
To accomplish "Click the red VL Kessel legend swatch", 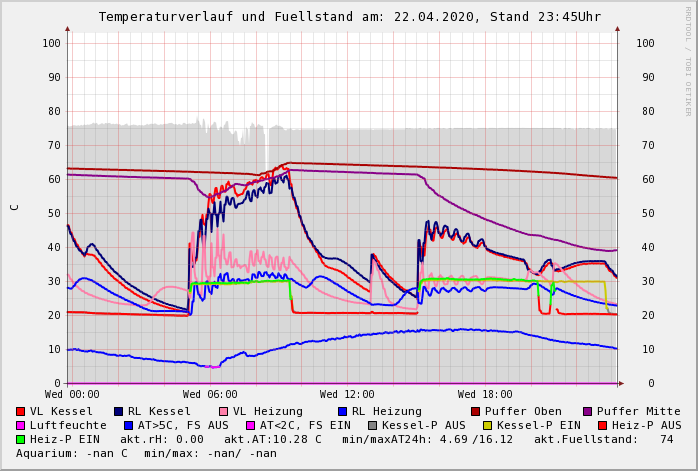I will tap(21, 411).
